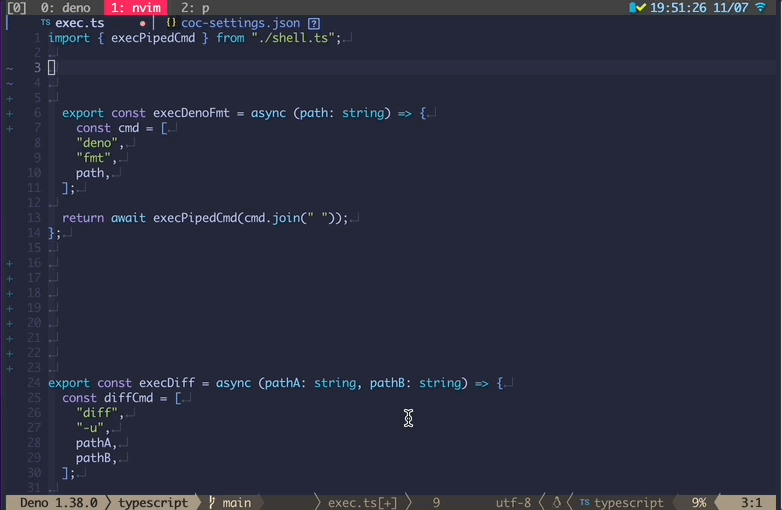Click the tmux session indicator [0]
The height and width of the screenshot is (510, 782).
tap(16, 7)
